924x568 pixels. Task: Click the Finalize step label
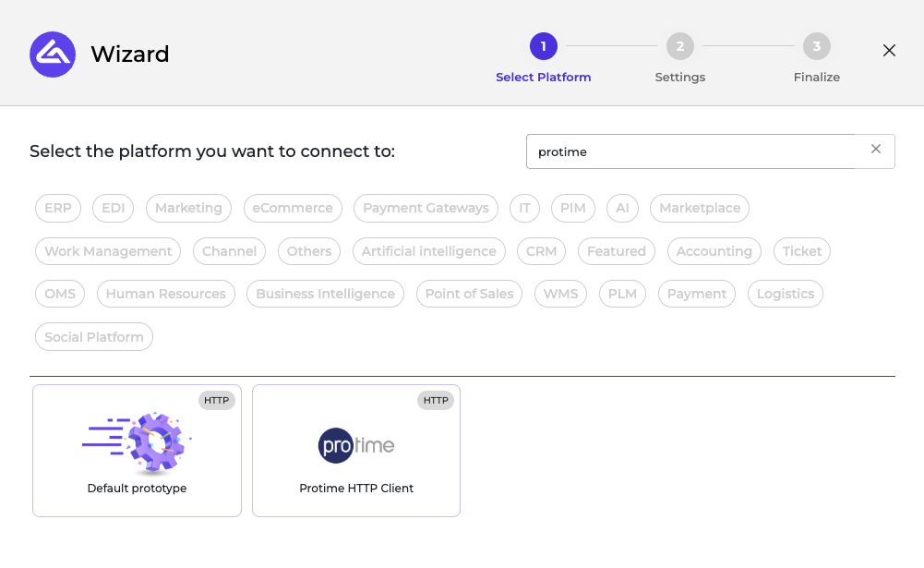pos(817,78)
